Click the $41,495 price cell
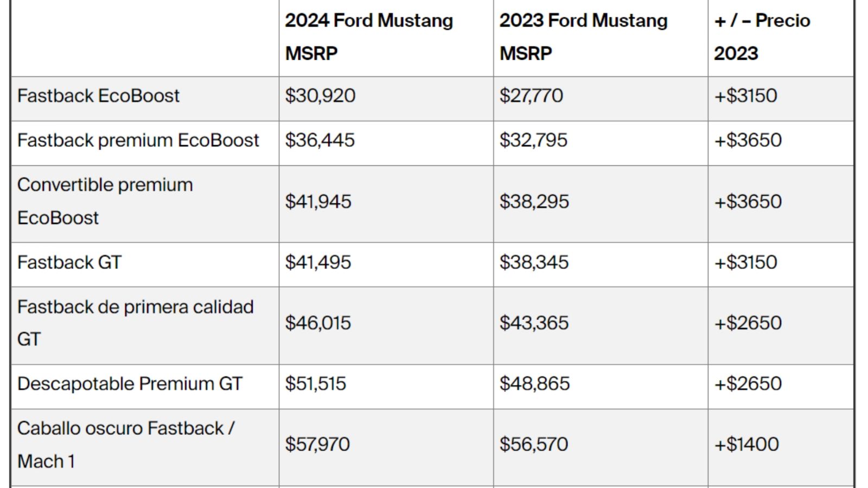The image size is (868, 488). (318, 262)
